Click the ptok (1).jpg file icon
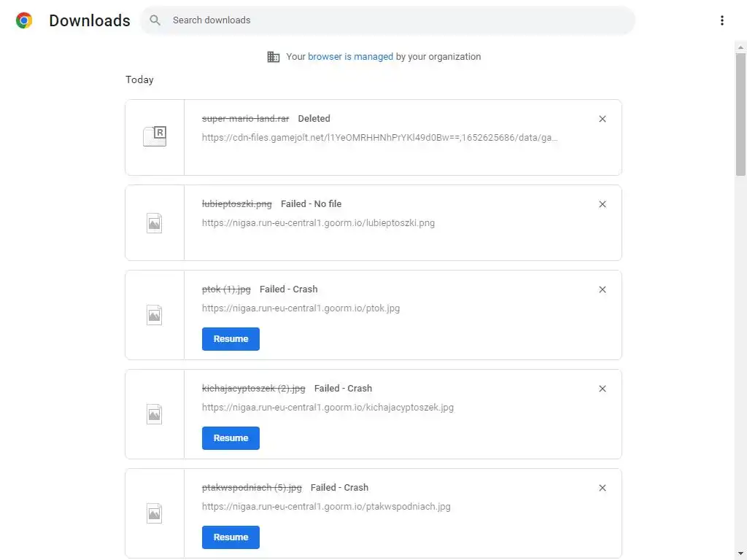This screenshot has height=560, width=747. [x=155, y=315]
